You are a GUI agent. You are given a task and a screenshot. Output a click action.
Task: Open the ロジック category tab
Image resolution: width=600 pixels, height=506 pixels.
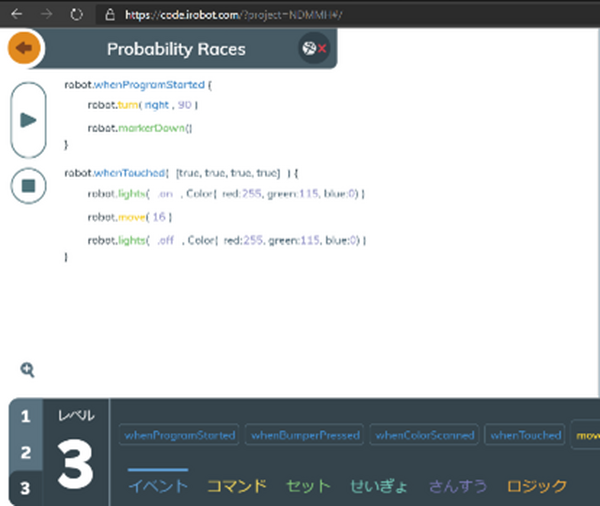pyautogui.click(x=536, y=486)
